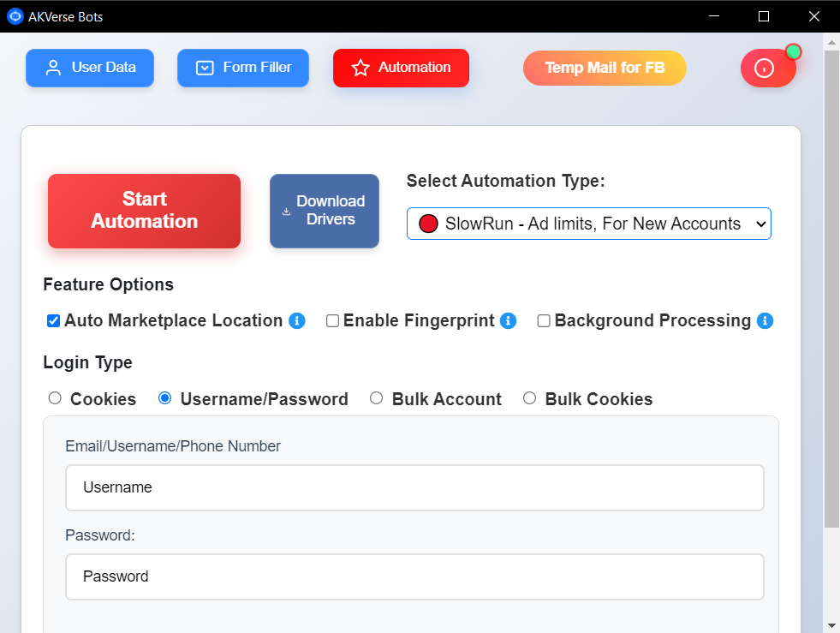This screenshot has width=840, height=633.
Task: Click the 'Email/Username/Phone Number' label
Action: 173,446
